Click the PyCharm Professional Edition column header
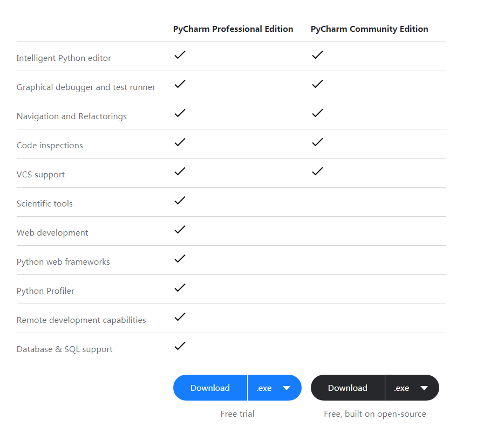 tap(233, 29)
